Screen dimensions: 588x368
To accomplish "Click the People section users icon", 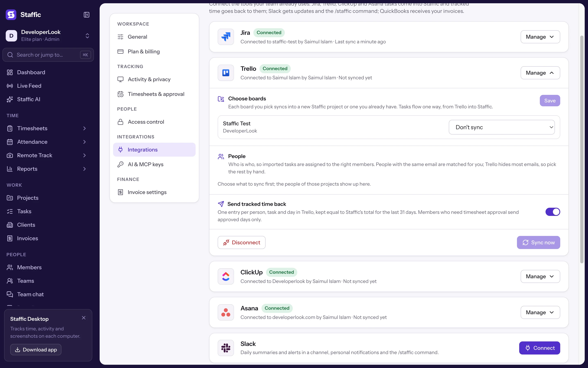I will (221, 156).
